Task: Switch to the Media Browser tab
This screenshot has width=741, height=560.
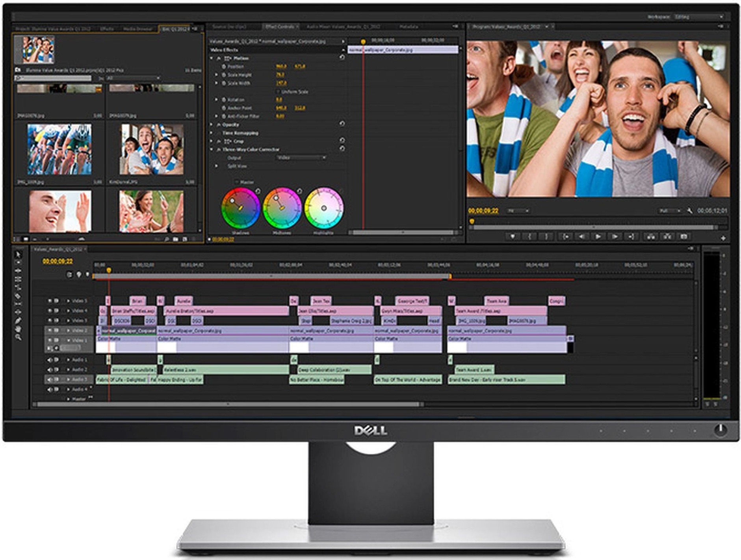Action: point(137,29)
